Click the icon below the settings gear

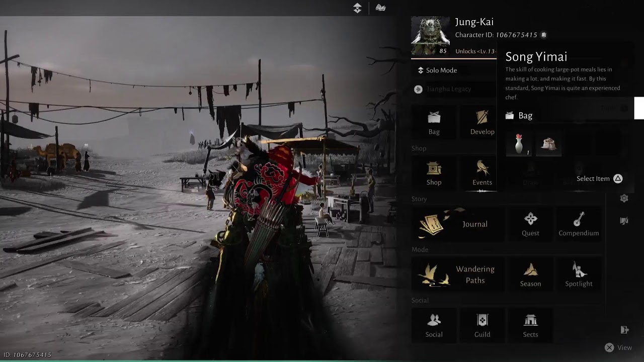[x=624, y=221]
